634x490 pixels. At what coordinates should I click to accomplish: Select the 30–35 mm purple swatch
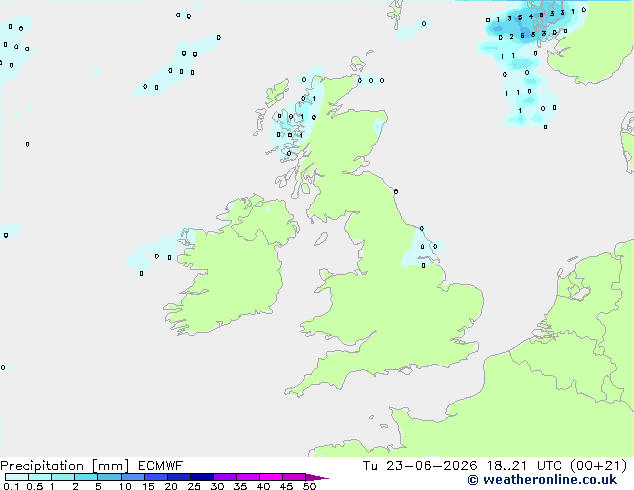225,477
